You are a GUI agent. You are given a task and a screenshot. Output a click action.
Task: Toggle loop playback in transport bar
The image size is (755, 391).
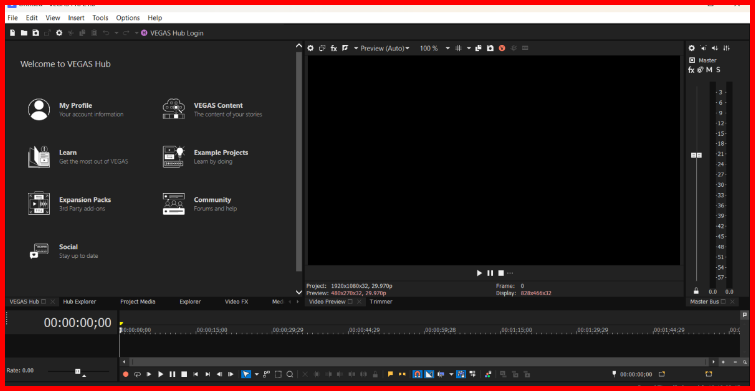point(137,374)
